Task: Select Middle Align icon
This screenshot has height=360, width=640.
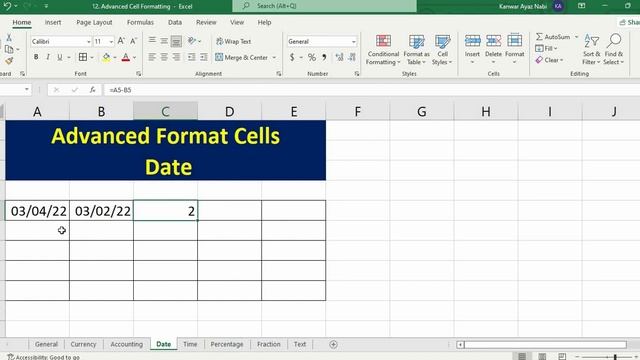Action: 164,40
